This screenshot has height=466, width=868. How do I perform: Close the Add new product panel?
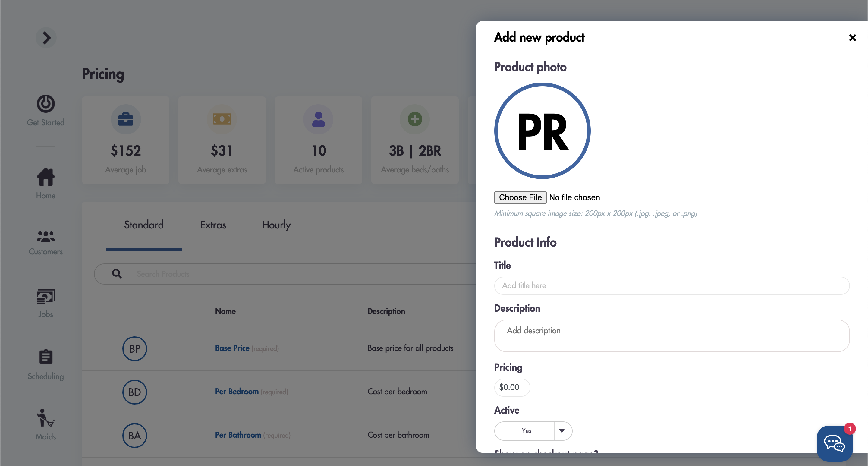click(x=852, y=37)
